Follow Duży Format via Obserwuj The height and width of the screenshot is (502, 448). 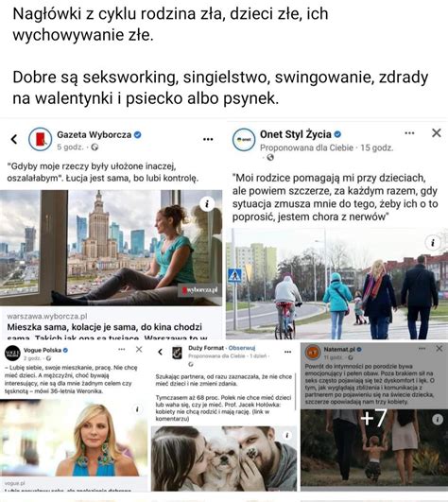click(x=242, y=348)
